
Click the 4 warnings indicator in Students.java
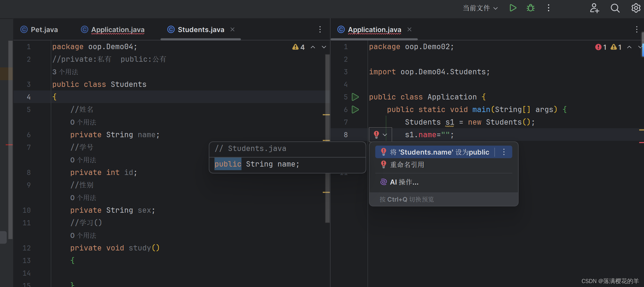[x=298, y=47]
